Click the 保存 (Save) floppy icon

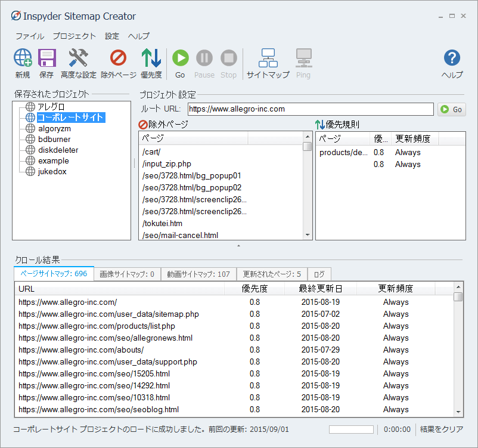coord(47,58)
